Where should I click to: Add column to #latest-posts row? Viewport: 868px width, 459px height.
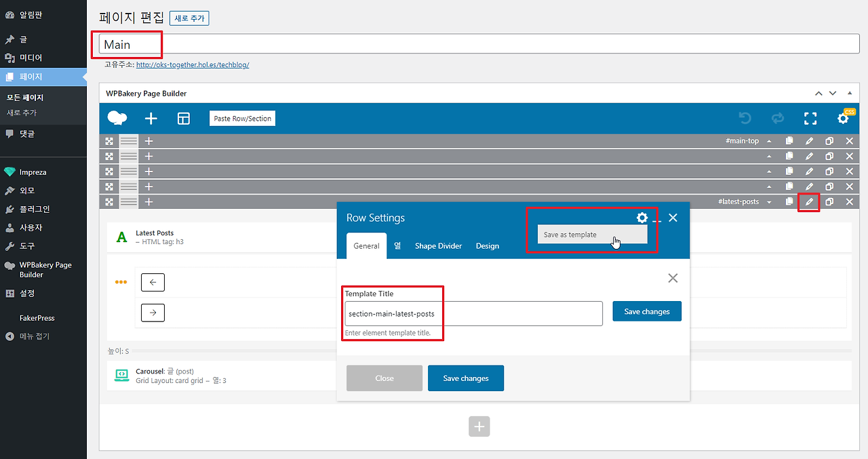pos(149,201)
